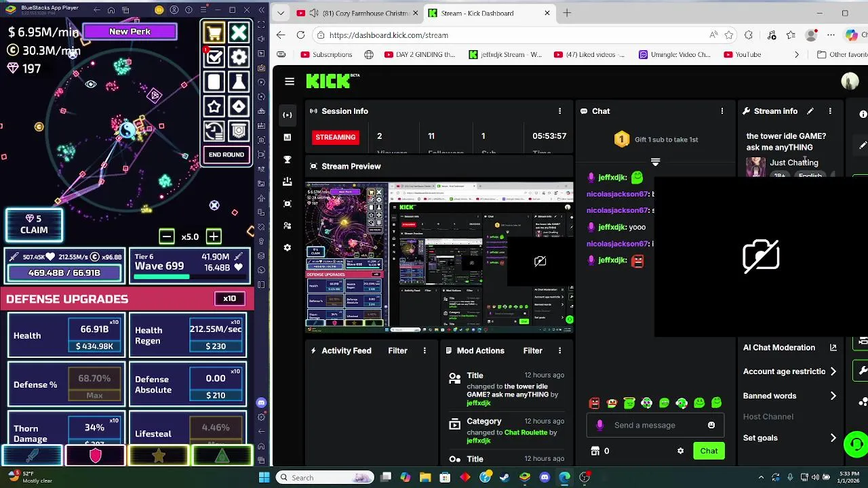The image size is (868, 488).
Task: Open Kick sidebar settings gear
Action: click(x=288, y=247)
